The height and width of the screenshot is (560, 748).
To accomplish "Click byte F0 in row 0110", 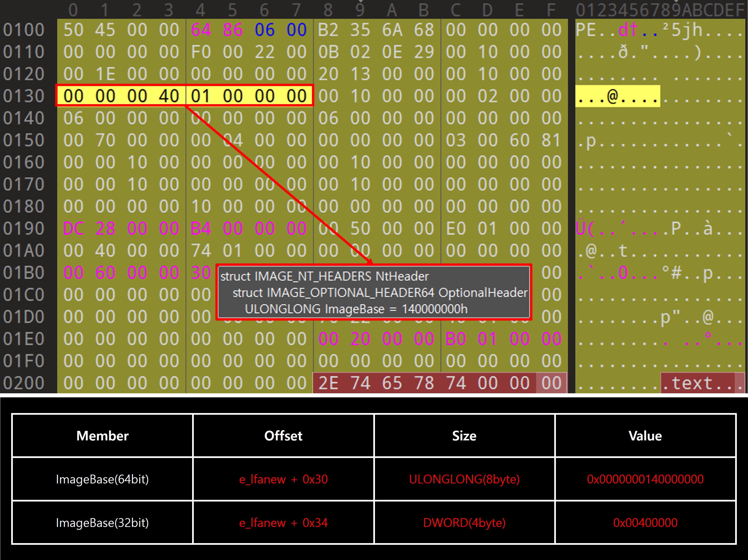I will pyautogui.click(x=200, y=52).
